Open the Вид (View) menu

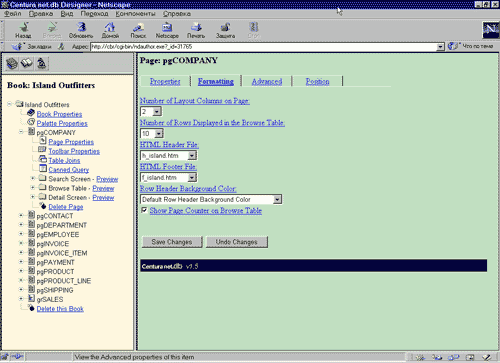pyautogui.click(x=67, y=14)
